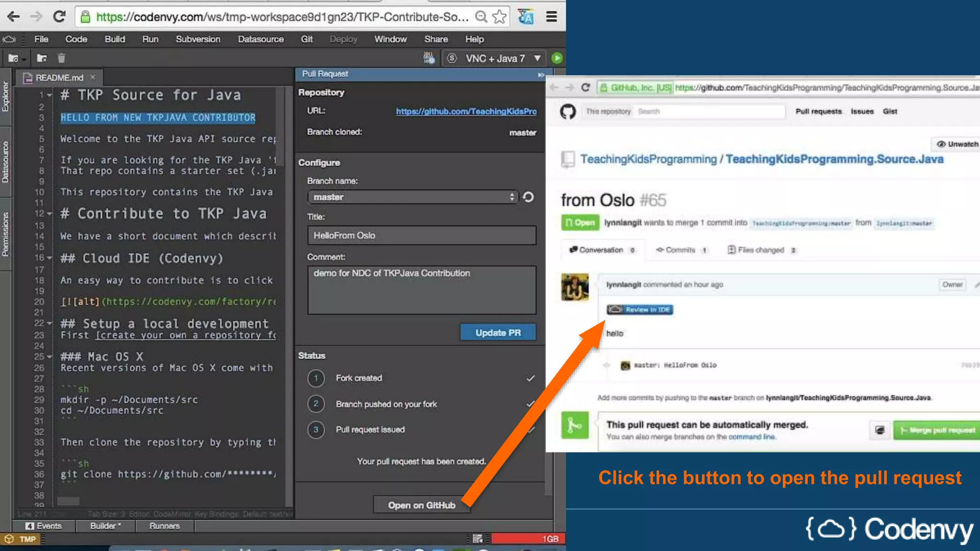Viewport: 980px width, 551px height.
Task: Open the browser hamburger menu
Action: [x=551, y=17]
